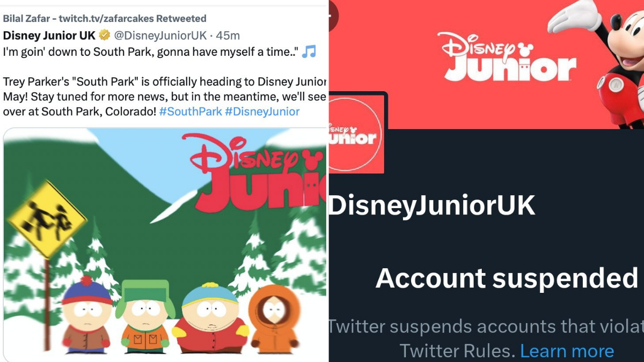The height and width of the screenshot is (362, 644).
Task: Open the @DisneyJuniorUK handle in tweet
Action: 160,35
